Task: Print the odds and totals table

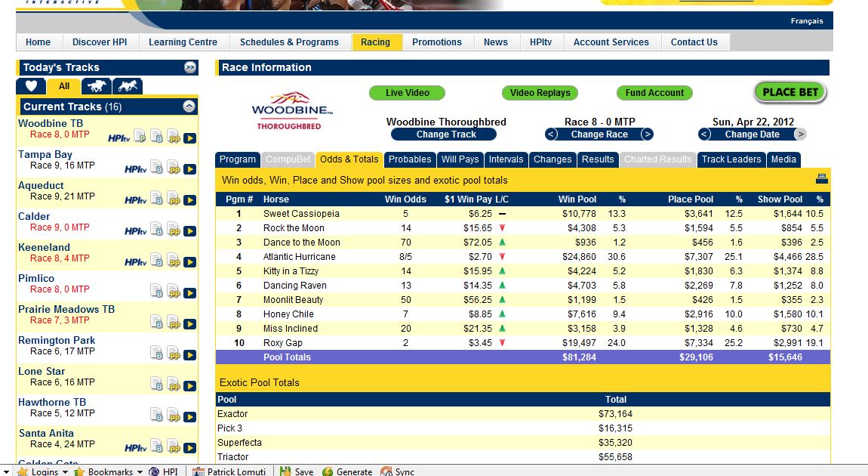Action: coord(821,178)
